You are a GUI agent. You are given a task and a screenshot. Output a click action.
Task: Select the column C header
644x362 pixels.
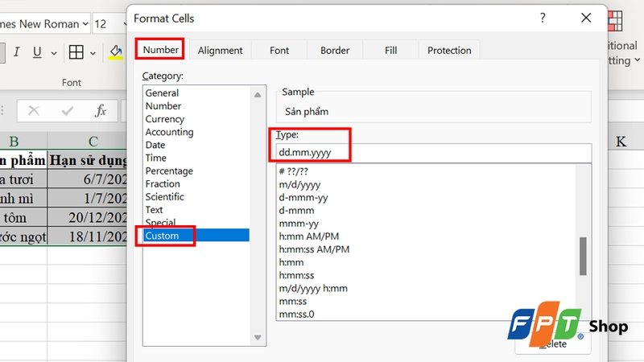(x=93, y=142)
